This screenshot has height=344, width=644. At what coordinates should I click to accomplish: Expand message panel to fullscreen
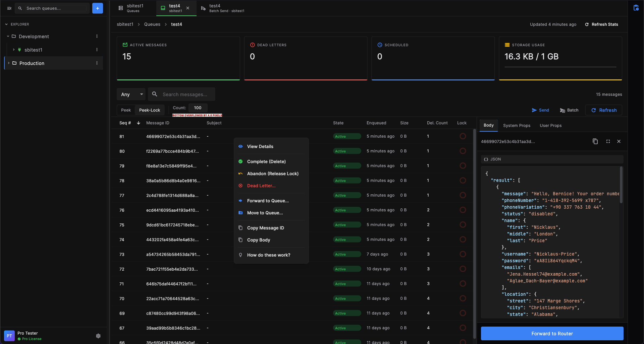(608, 141)
